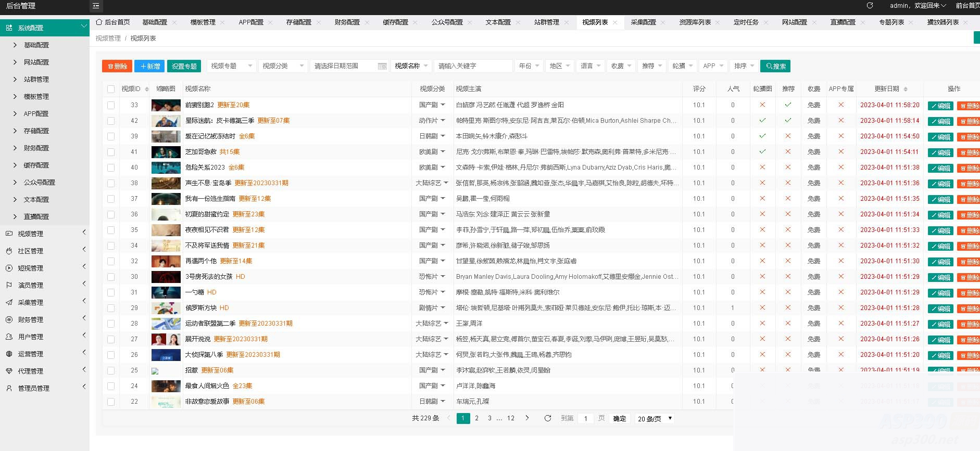Image resolution: width=980 pixels, height=451 pixels.
Task: Open the 视频专题 dropdown filter
Action: (231, 66)
